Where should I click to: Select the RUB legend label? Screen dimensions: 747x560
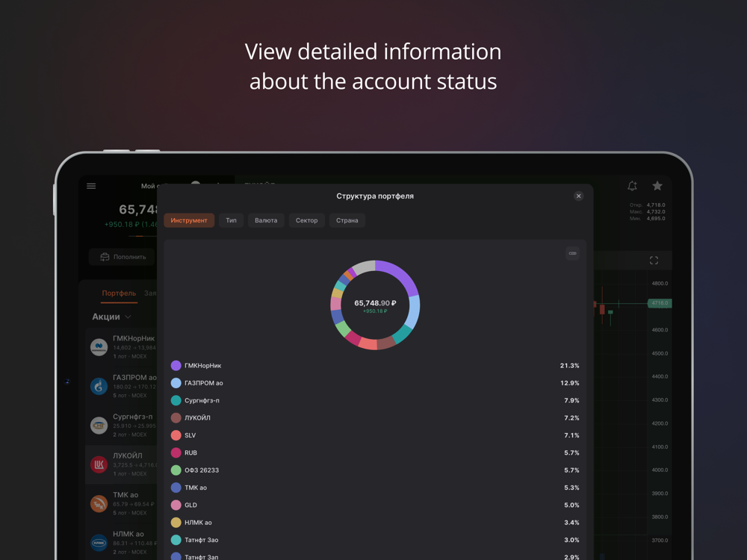click(190, 453)
